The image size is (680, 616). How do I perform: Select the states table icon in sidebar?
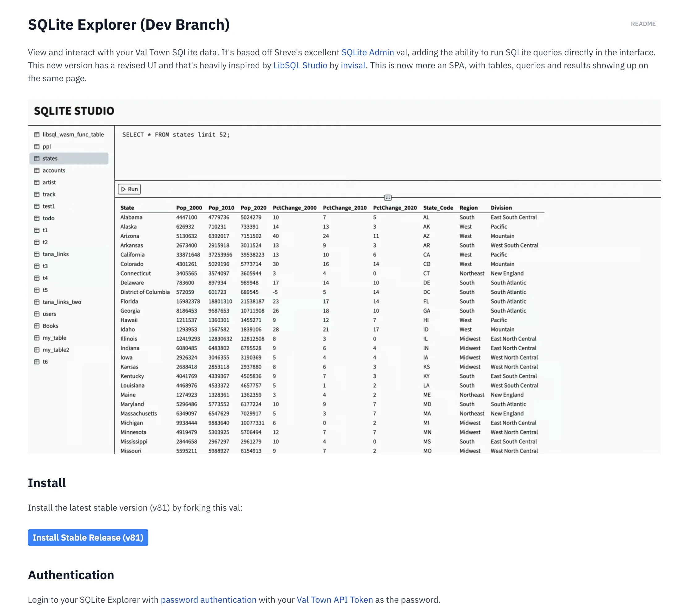(37, 158)
